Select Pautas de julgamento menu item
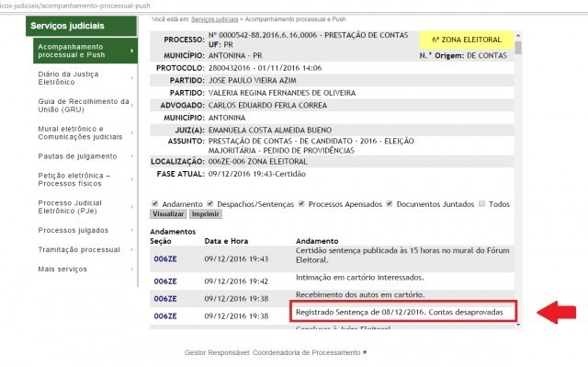Screen dimensions: 588x367 [x=77, y=156]
